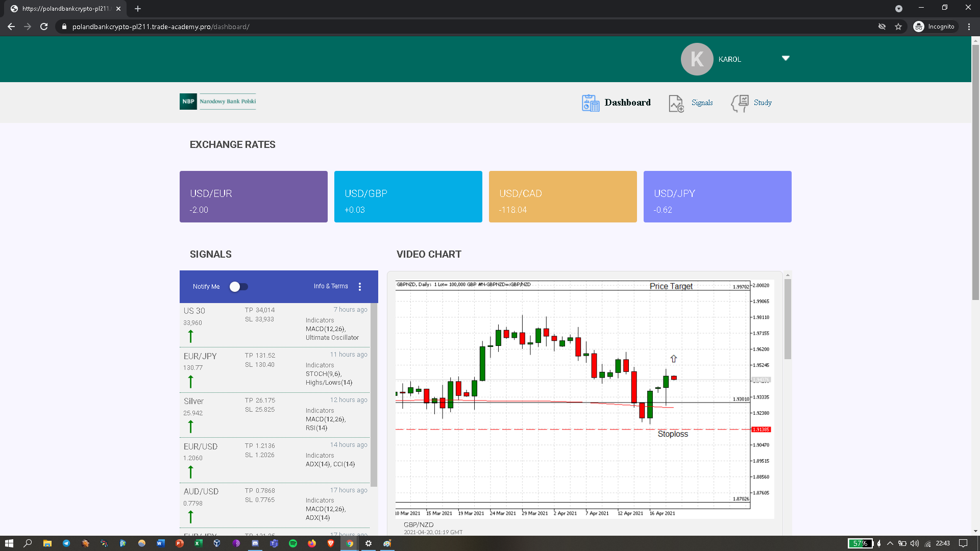Toggle the Notify Me switch
The image size is (980, 551).
pos(238,287)
